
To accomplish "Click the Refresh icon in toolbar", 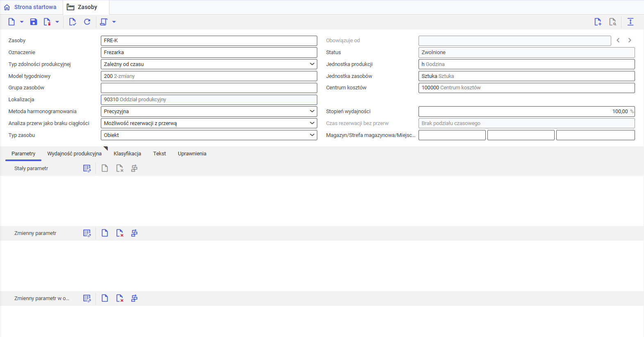I will [87, 22].
